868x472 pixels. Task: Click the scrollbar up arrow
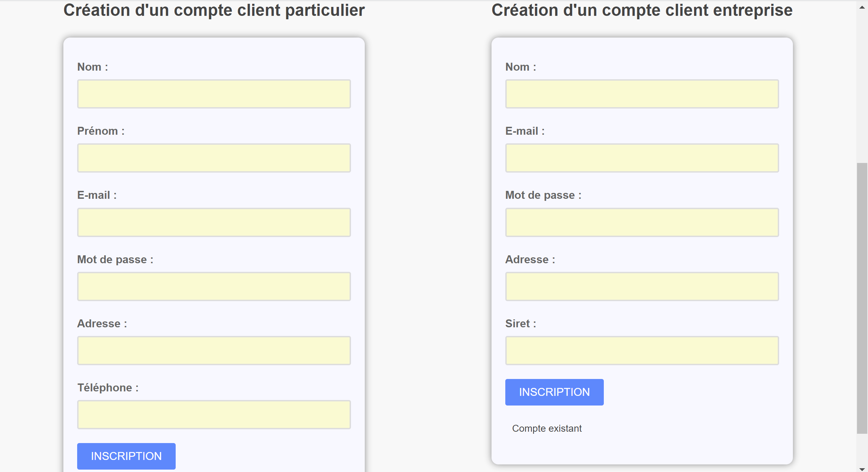tap(862, 7)
